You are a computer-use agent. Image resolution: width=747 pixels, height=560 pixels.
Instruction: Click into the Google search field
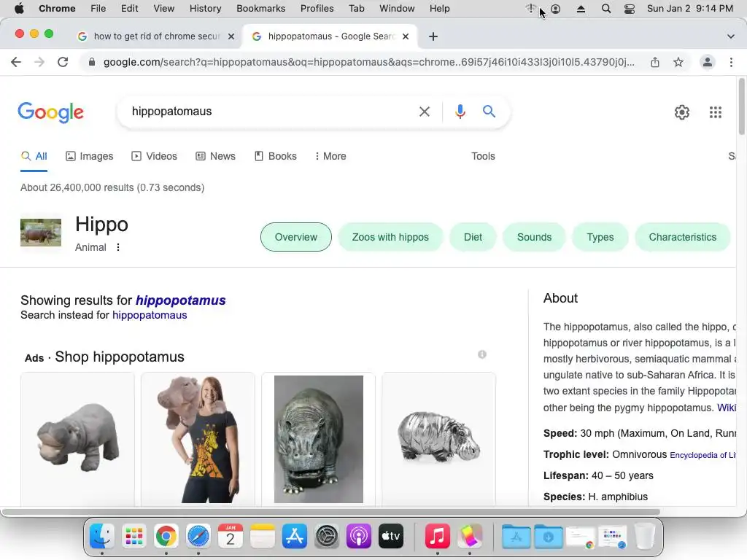click(271, 112)
